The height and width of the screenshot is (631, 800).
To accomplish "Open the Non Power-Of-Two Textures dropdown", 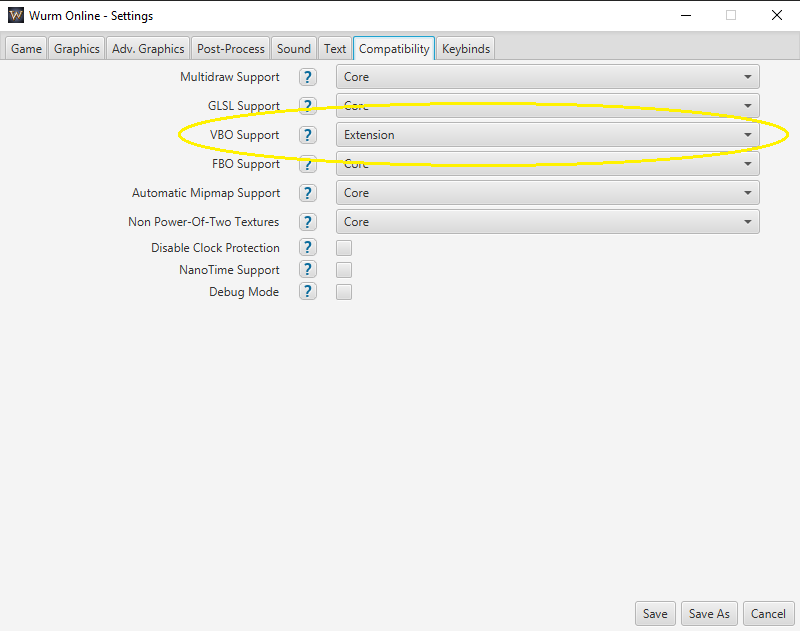I will pyautogui.click(x=547, y=222).
